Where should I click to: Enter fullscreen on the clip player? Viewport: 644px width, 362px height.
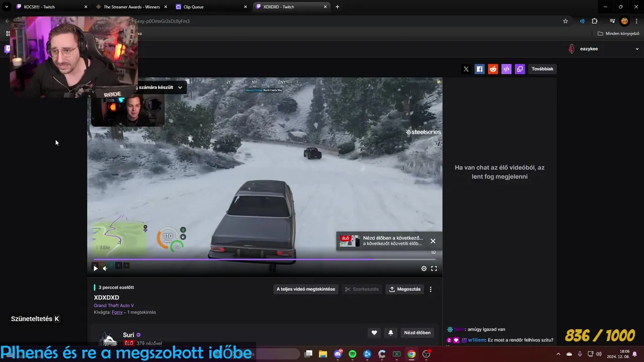(x=434, y=268)
